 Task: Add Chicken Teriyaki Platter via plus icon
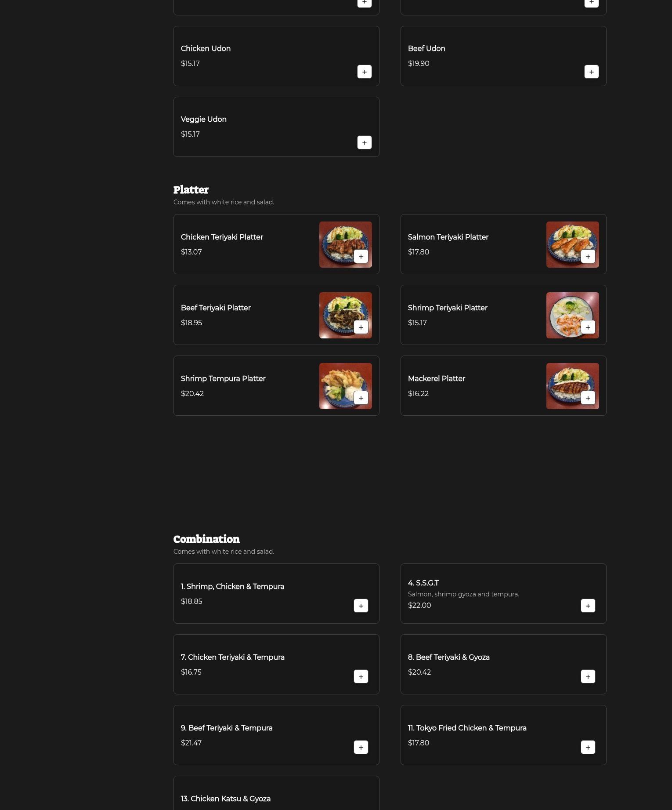pos(361,256)
